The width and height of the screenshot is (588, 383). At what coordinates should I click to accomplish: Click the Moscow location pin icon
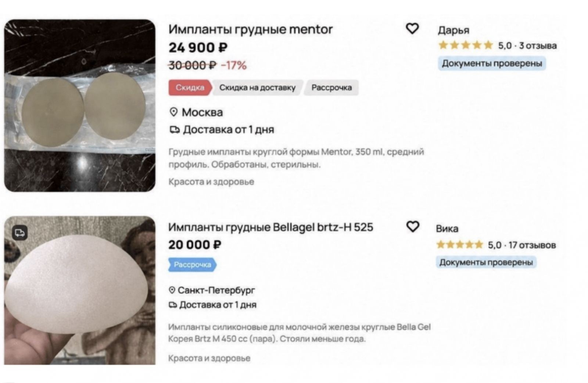[173, 112]
